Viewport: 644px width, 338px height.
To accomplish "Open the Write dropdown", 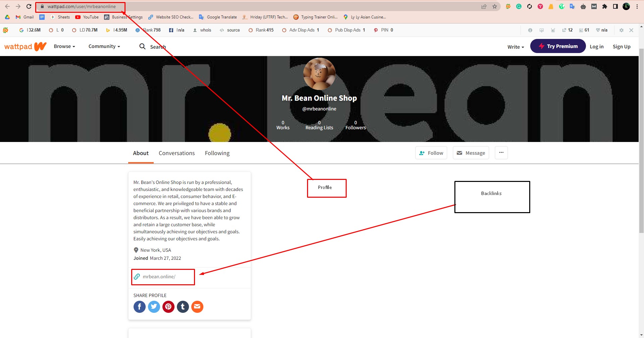I will (x=515, y=47).
